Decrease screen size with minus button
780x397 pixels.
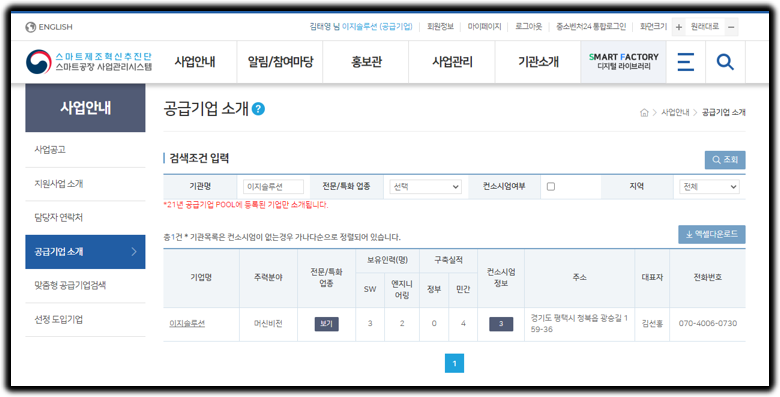coord(731,27)
